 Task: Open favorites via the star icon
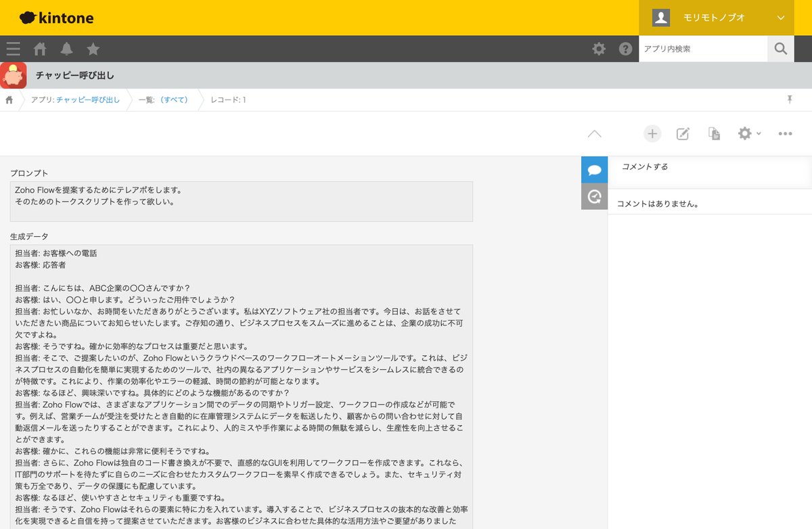click(93, 49)
